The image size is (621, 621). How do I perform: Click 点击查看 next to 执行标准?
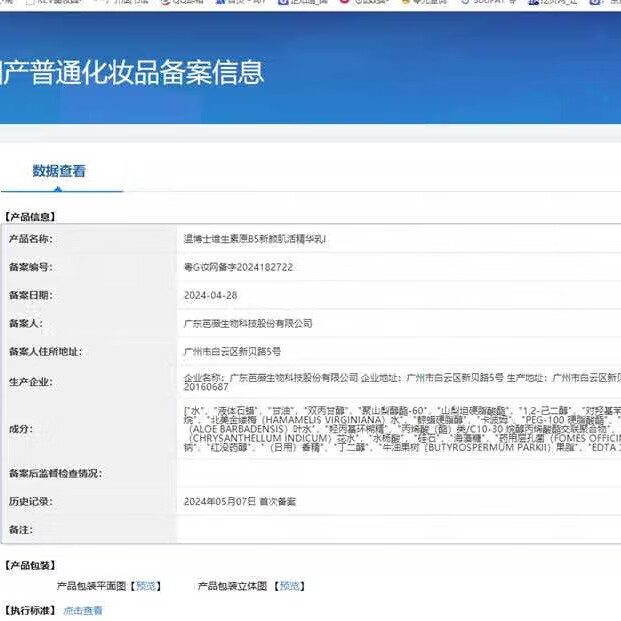83,610
